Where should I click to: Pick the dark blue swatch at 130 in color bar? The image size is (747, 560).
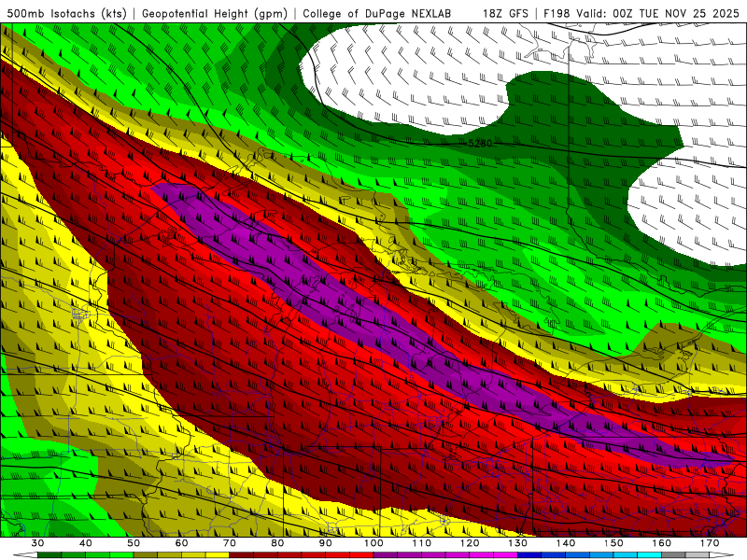point(529,555)
